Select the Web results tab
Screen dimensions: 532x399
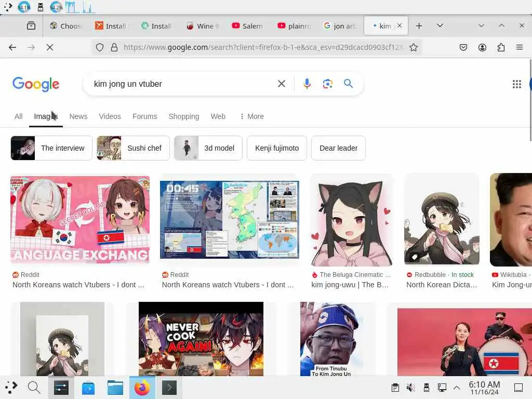pos(218,116)
